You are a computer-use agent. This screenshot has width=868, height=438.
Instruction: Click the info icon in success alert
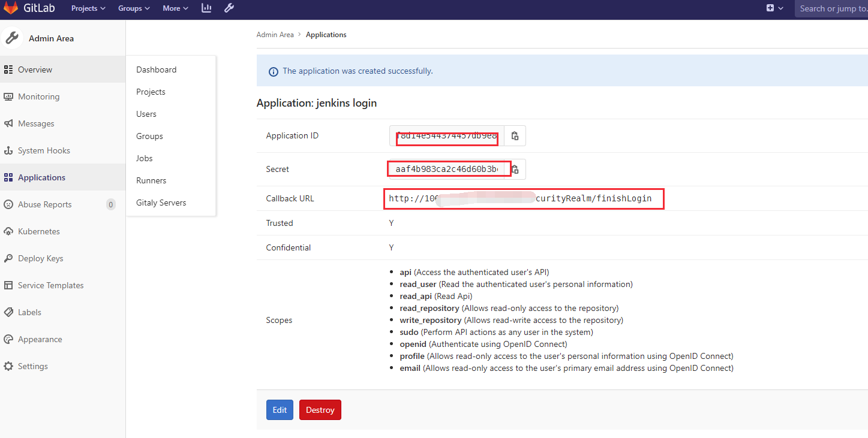(274, 71)
